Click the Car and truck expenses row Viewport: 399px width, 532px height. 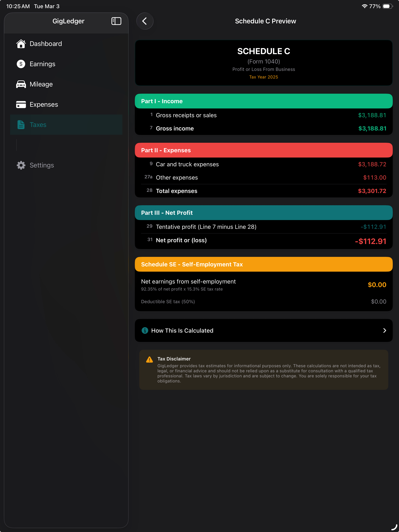pyautogui.click(x=264, y=164)
